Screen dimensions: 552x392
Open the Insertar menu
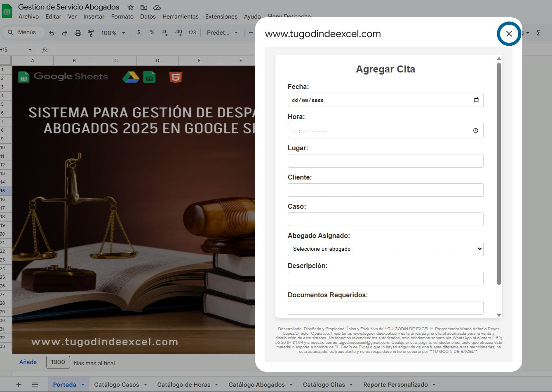click(94, 16)
